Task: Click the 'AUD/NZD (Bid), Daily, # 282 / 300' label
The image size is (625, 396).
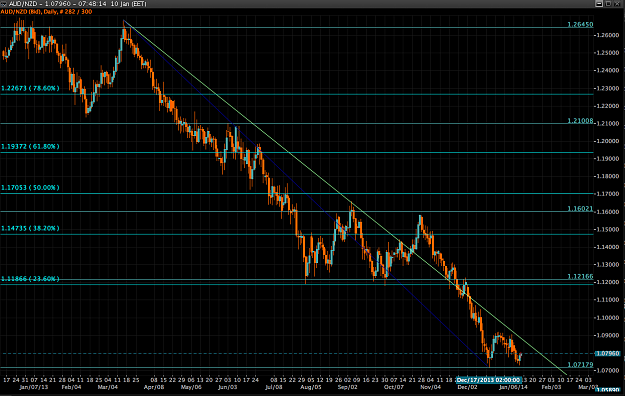Action: pos(46,12)
